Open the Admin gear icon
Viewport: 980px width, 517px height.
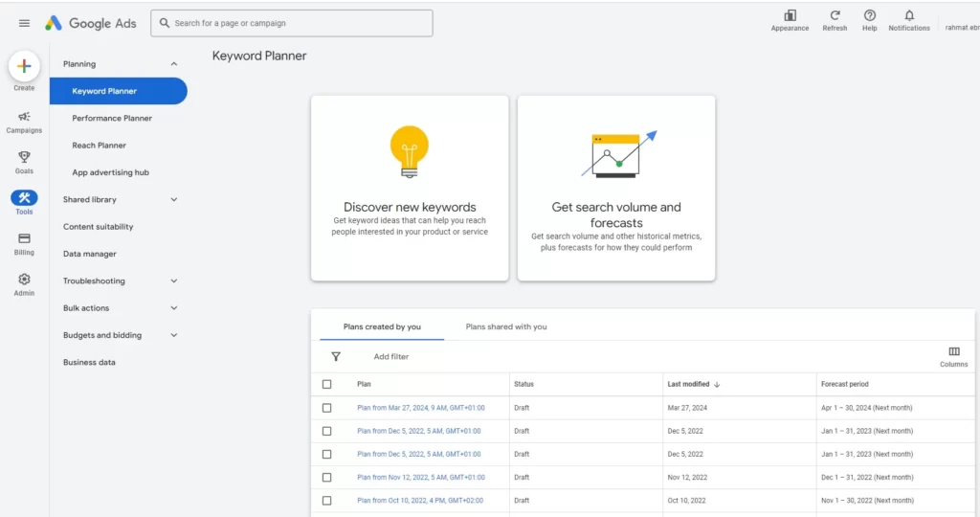[x=24, y=279]
